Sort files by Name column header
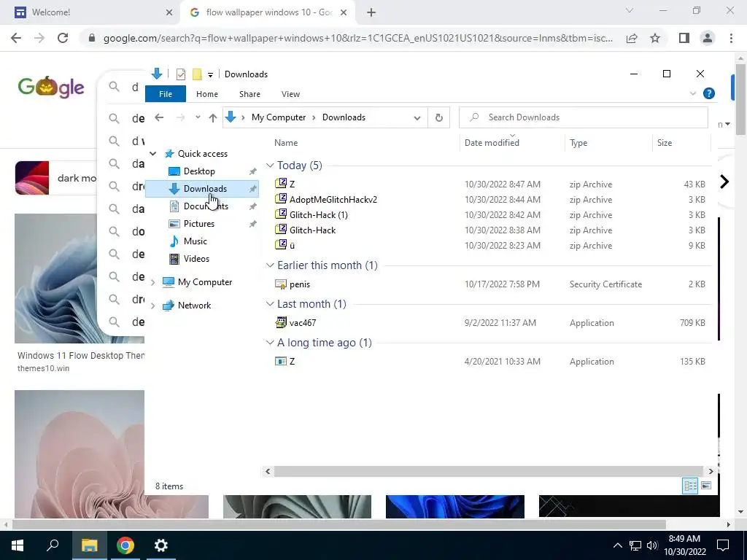 (286, 143)
